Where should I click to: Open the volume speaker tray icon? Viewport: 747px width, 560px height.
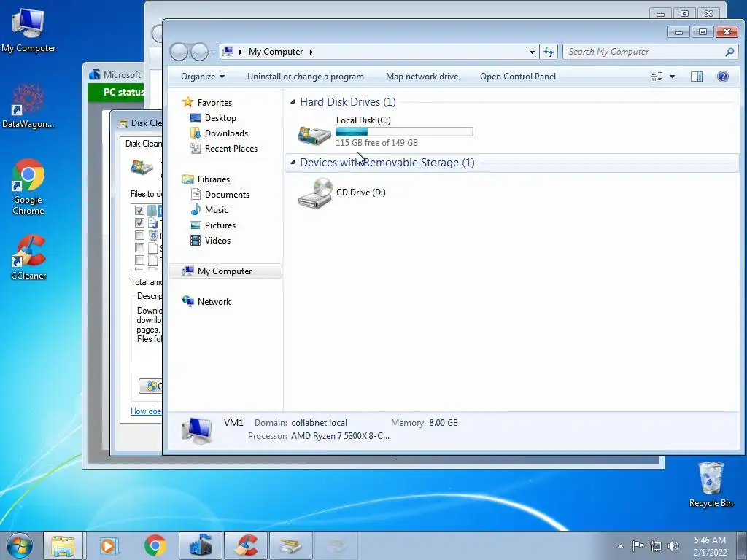tap(673, 545)
